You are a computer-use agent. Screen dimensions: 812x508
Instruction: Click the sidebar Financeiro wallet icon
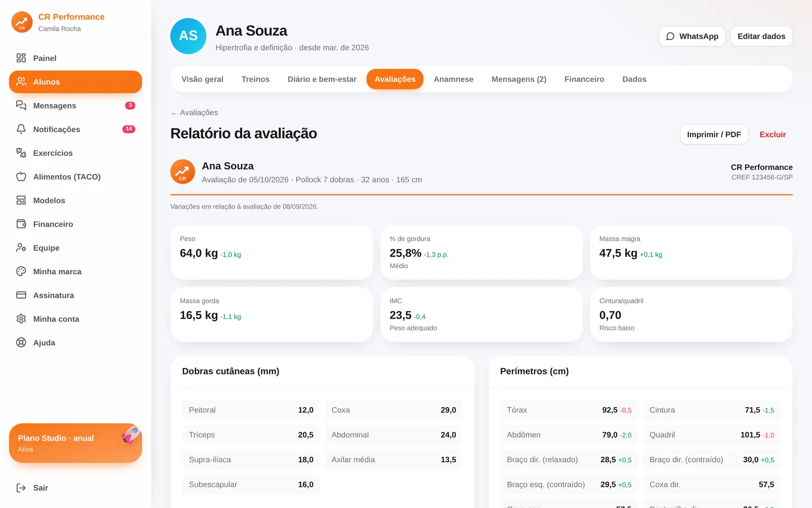[21, 224]
